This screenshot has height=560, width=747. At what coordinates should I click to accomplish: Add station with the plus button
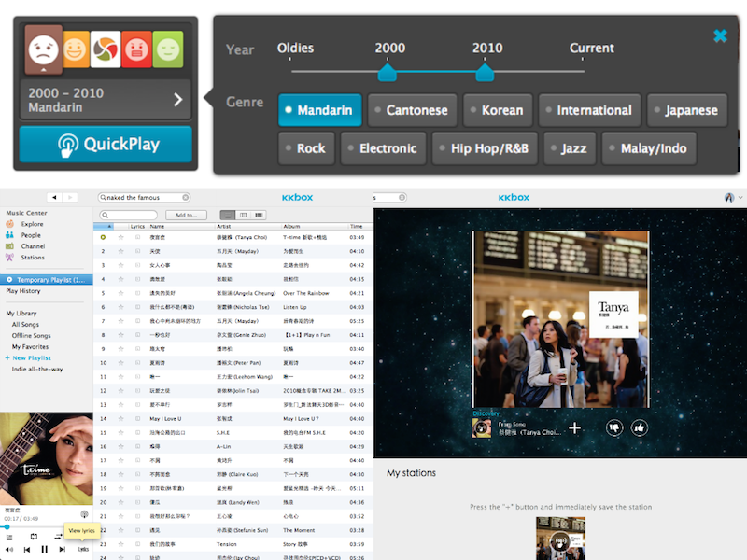[574, 428]
